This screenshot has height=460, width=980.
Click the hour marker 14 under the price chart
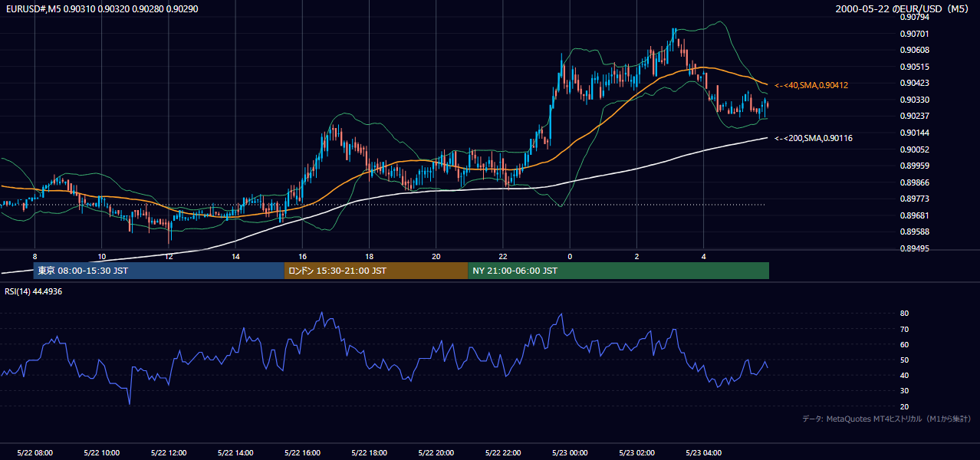tap(235, 256)
